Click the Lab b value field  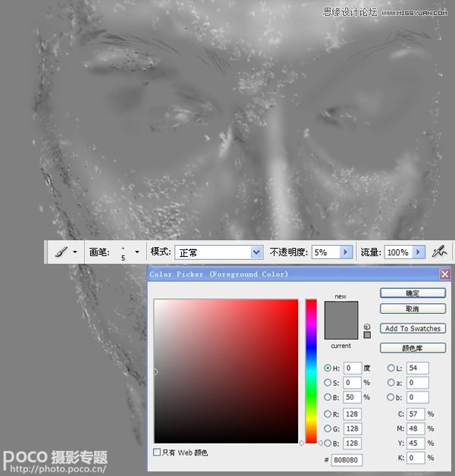[418, 397]
